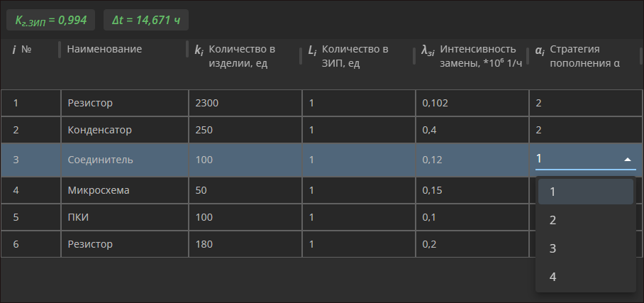The width and height of the screenshot is (644, 303).
Task: Sort by the Наименование column header
Action: pyautogui.click(x=104, y=50)
